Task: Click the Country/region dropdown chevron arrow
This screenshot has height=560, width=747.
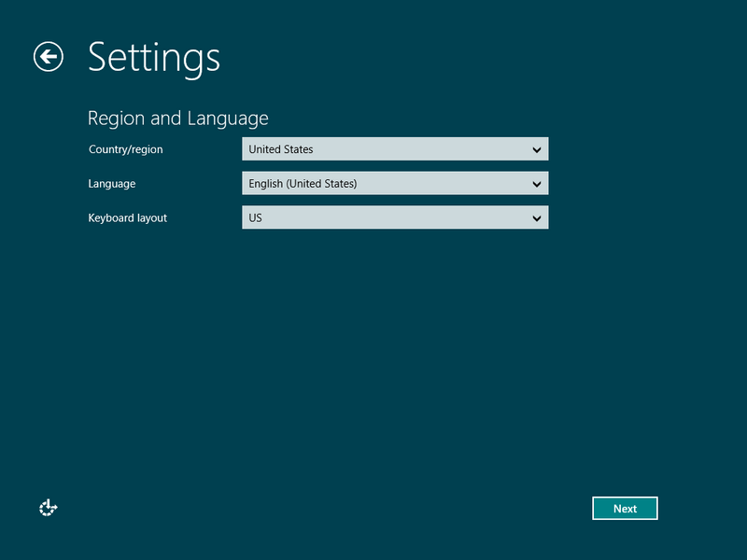Action: (536, 149)
